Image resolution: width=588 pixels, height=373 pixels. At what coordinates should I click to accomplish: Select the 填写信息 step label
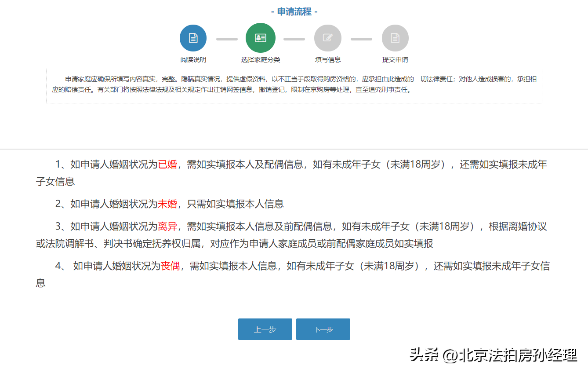coord(328,59)
